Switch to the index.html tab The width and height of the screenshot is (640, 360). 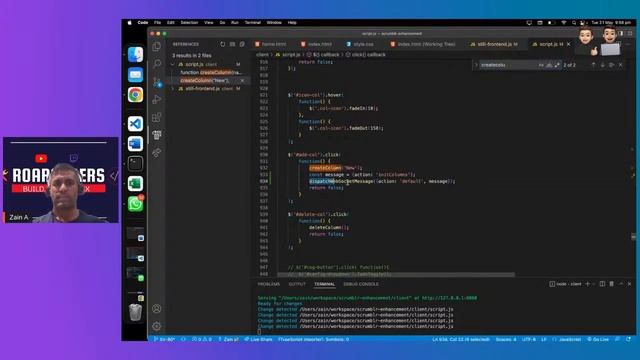point(317,44)
